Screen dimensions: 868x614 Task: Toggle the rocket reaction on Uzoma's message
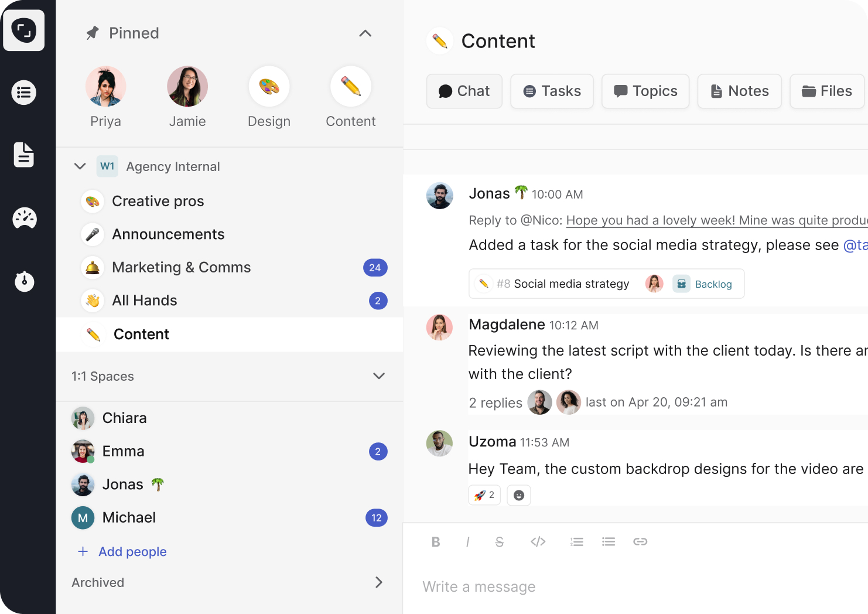click(484, 496)
